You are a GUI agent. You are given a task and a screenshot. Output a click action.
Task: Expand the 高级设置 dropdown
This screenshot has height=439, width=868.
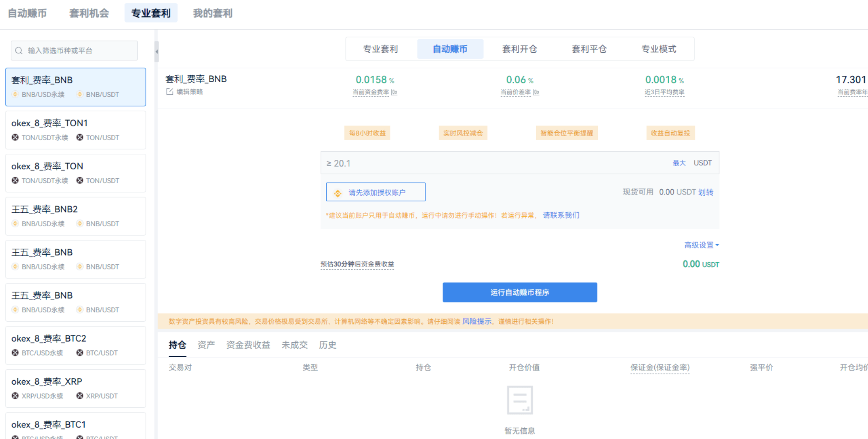[701, 245]
